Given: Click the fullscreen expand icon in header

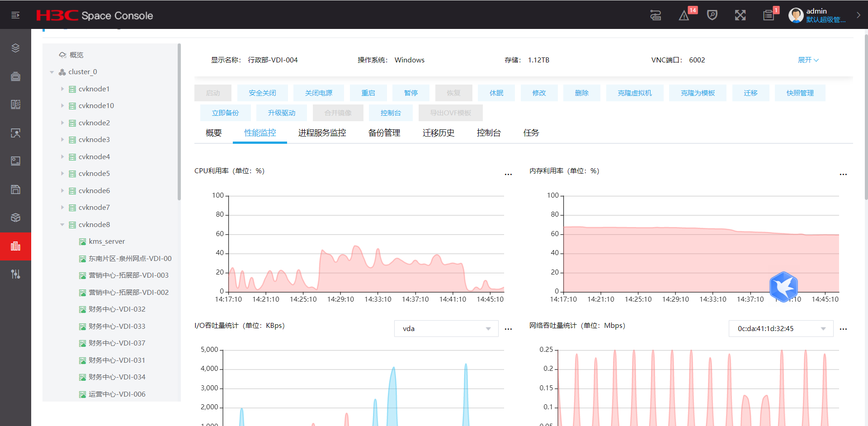Looking at the screenshot, I should click(x=740, y=15).
